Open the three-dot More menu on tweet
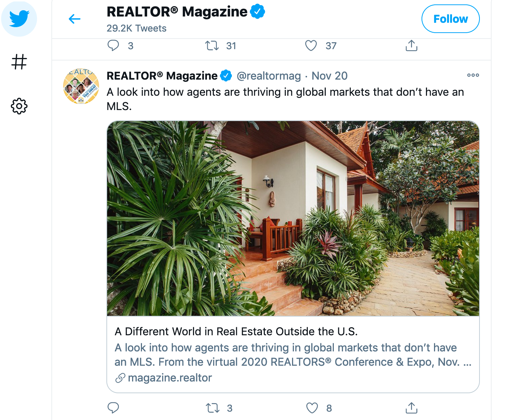Screen dimensions: 507x420 [473, 75]
